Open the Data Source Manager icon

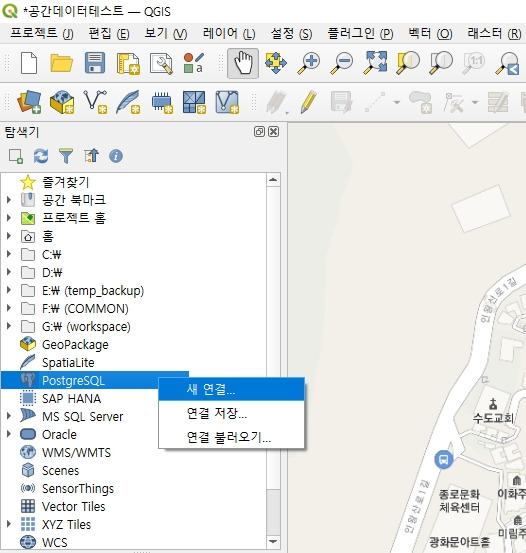click(x=29, y=102)
